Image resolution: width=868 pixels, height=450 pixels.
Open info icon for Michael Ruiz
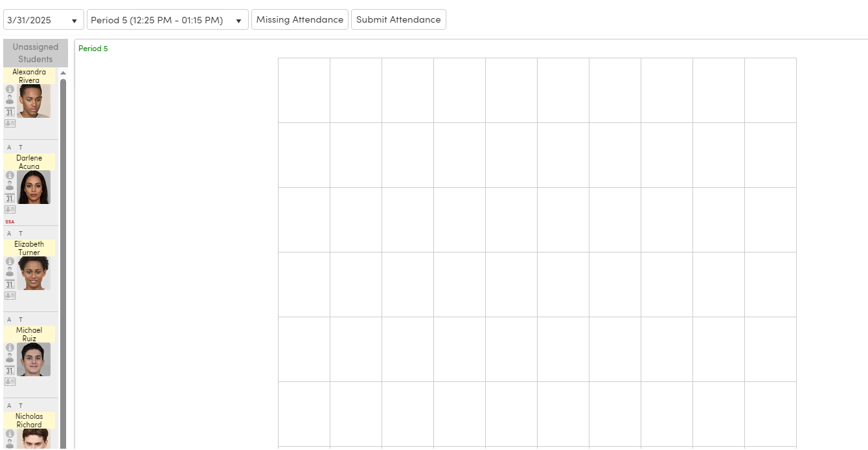coord(10,348)
